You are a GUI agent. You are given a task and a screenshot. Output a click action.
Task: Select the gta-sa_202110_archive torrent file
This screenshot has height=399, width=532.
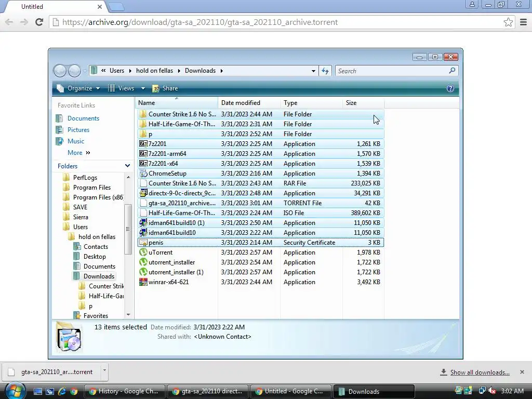261,203
